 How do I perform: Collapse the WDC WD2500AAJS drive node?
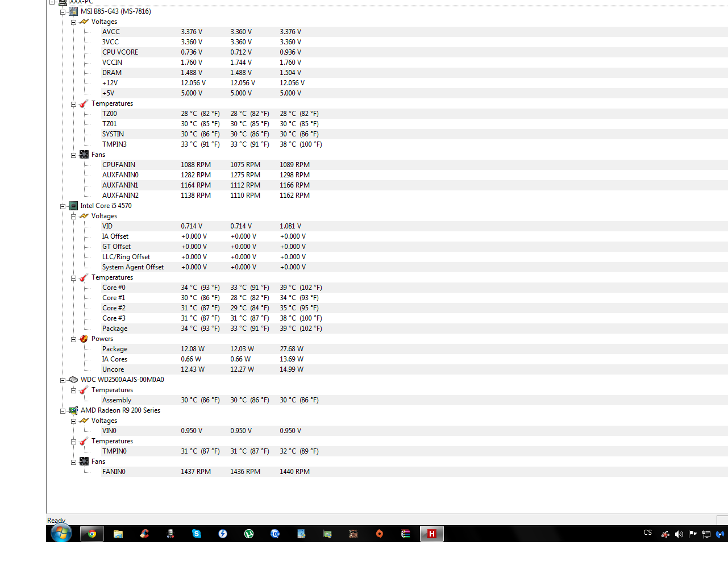(x=63, y=380)
